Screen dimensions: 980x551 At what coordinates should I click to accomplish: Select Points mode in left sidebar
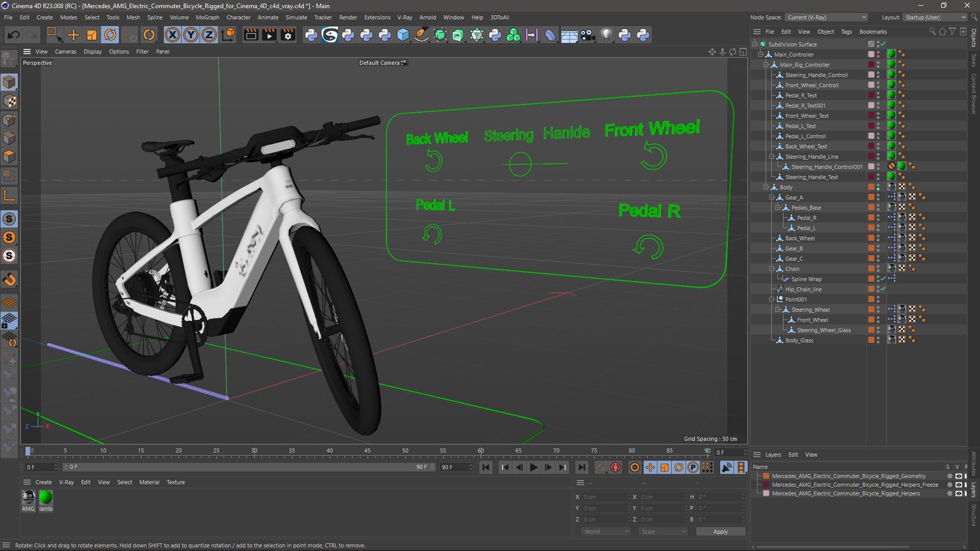[x=9, y=120]
